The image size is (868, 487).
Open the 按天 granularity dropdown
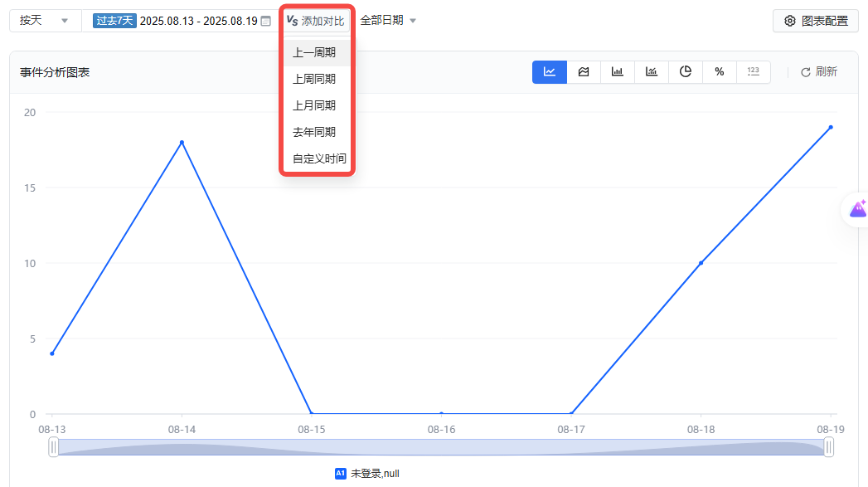(44, 21)
